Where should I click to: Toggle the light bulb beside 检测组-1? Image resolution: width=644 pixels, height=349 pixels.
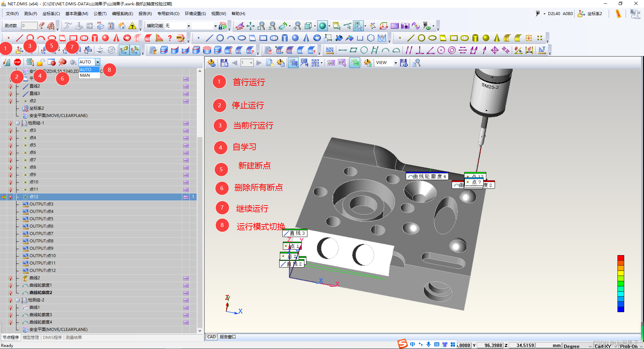pyautogui.click(x=11, y=123)
